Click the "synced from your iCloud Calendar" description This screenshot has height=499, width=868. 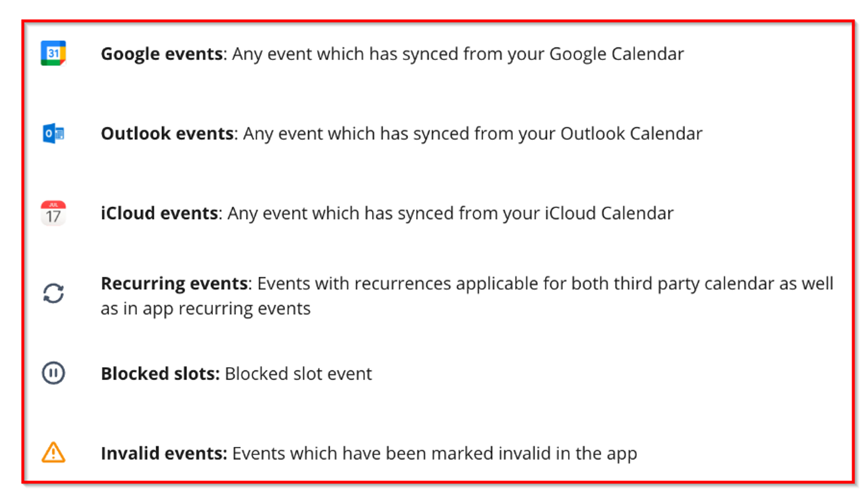click(x=450, y=213)
